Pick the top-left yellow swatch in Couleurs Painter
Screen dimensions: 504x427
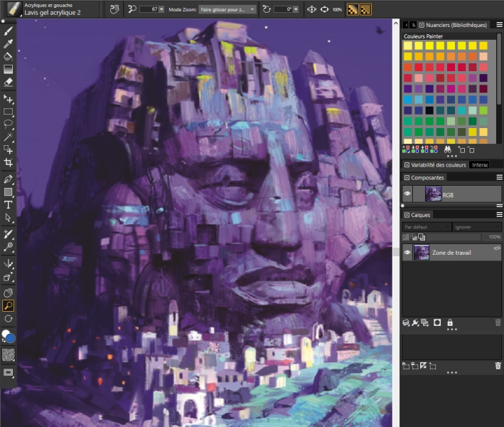point(408,46)
